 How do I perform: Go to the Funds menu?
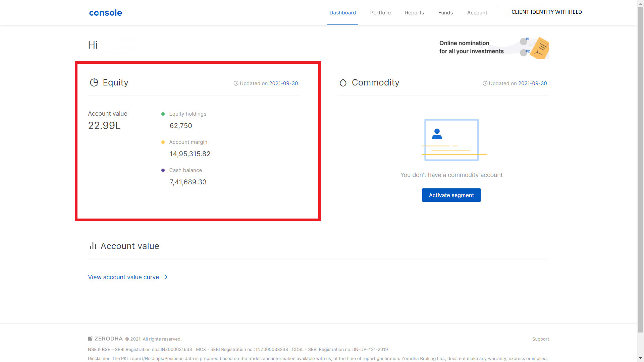(445, 13)
